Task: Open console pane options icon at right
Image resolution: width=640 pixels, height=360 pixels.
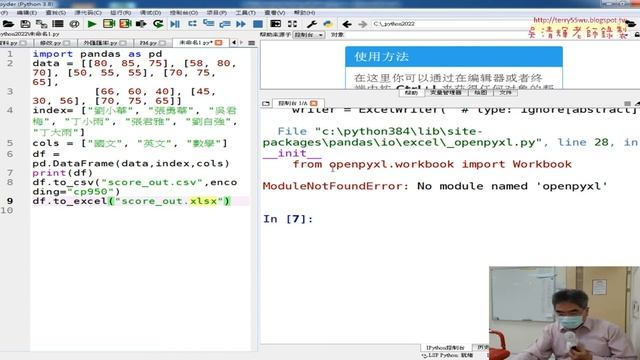Action: tap(627, 103)
